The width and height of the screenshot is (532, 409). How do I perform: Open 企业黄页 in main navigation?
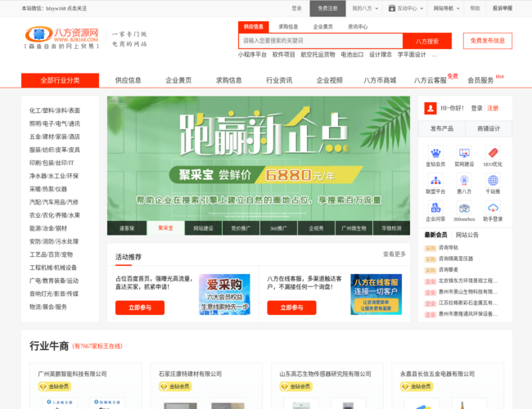point(178,80)
